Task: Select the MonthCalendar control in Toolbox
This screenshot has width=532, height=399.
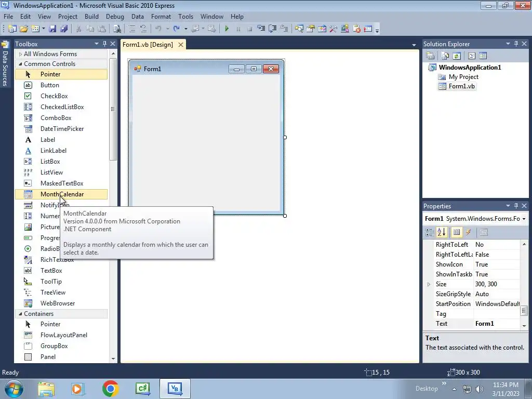Action: [61, 194]
